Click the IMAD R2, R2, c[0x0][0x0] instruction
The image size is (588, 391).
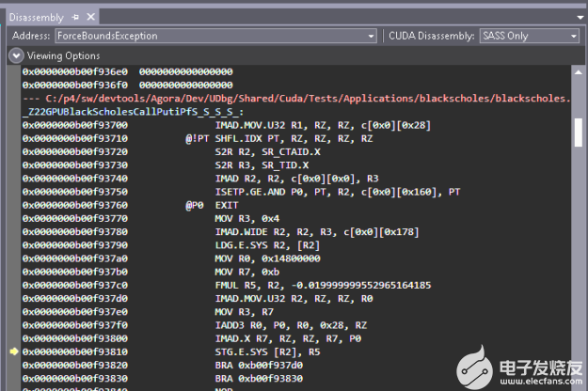(296, 179)
